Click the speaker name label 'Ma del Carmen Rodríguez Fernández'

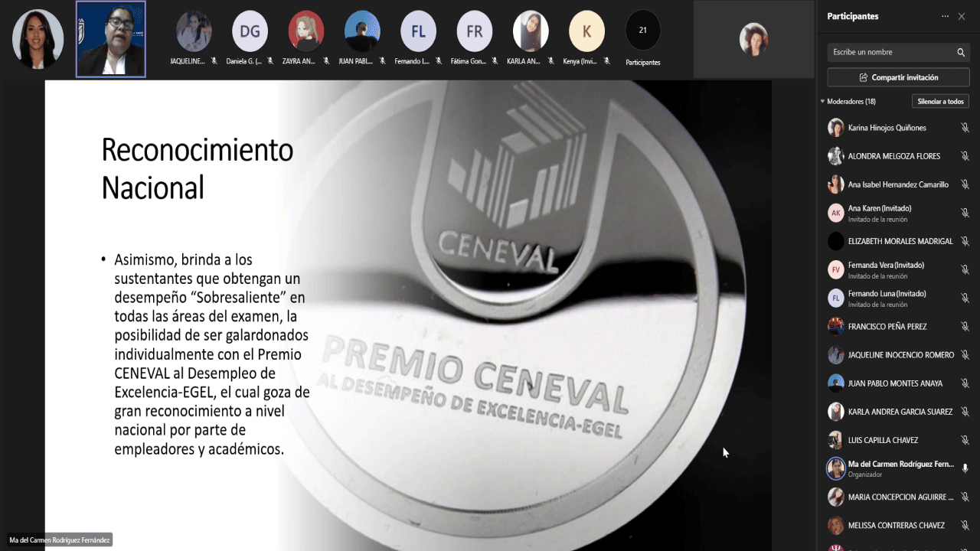pyautogui.click(x=60, y=540)
